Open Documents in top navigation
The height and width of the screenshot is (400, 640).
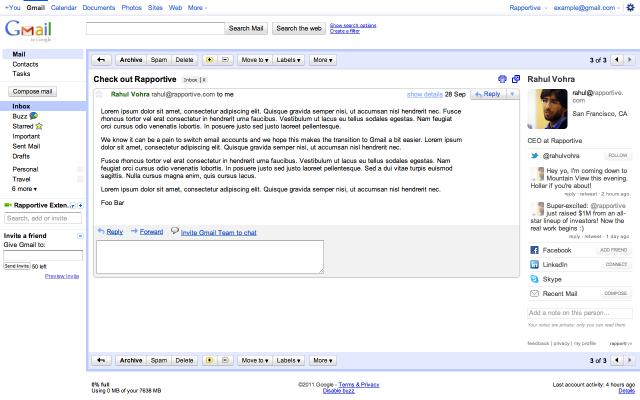[x=99, y=8]
